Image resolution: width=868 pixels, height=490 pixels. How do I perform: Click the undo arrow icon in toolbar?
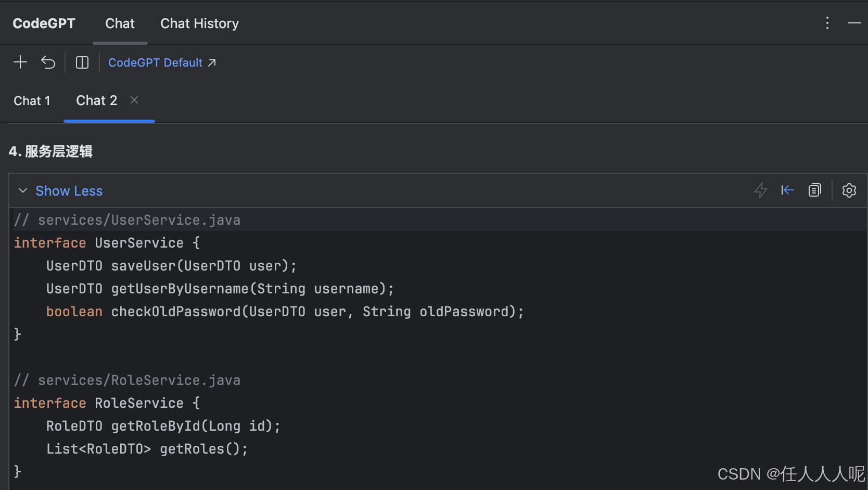coord(48,62)
